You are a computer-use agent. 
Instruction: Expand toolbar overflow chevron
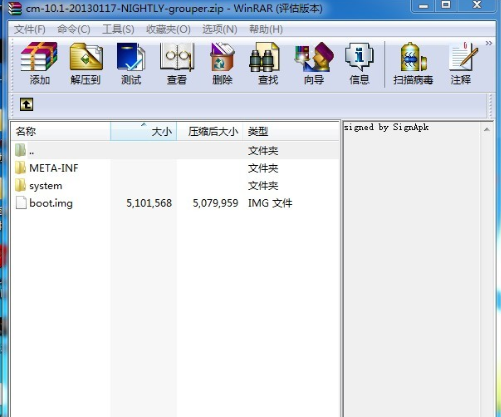click(x=488, y=43)
